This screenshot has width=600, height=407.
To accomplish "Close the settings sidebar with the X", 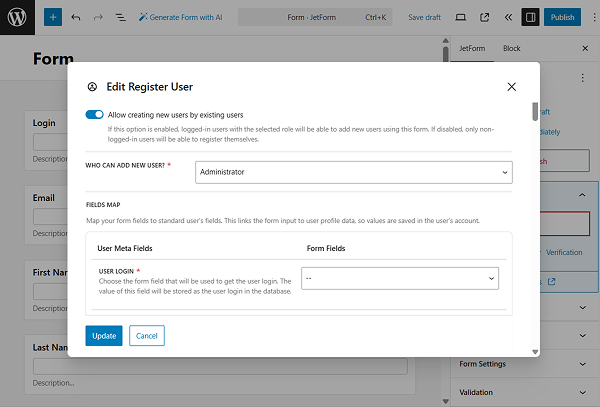I will (585, 49).
